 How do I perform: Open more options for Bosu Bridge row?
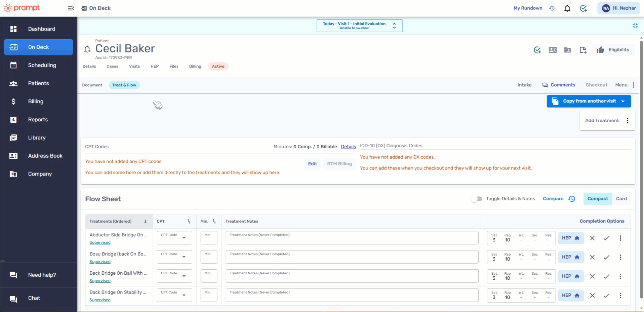(620, 257)
